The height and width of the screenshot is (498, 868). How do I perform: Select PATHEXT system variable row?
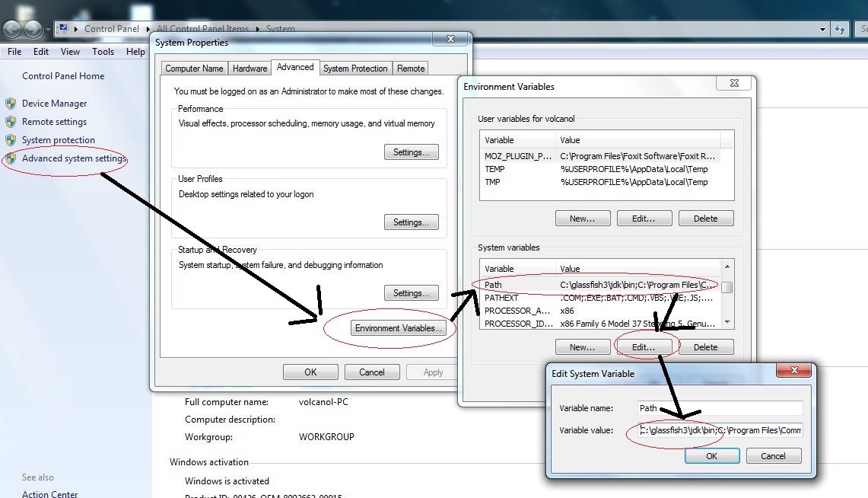pyautogui.click(x=601, y=298)
